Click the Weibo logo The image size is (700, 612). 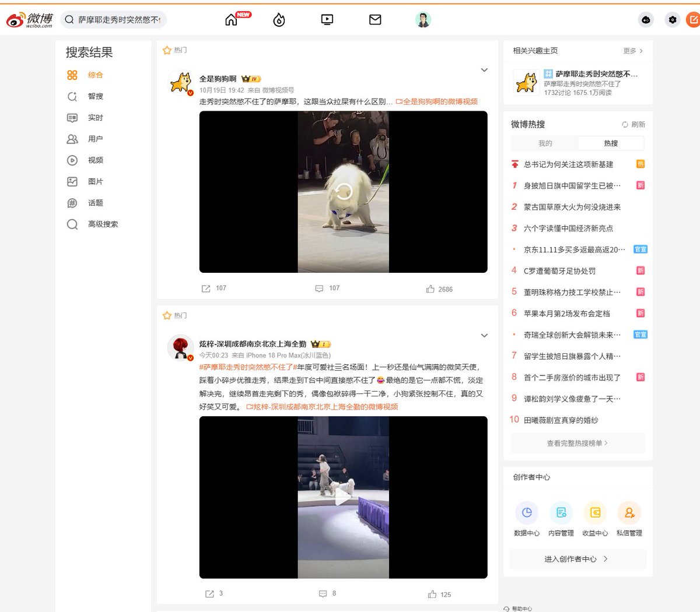[x=29, y=20]
